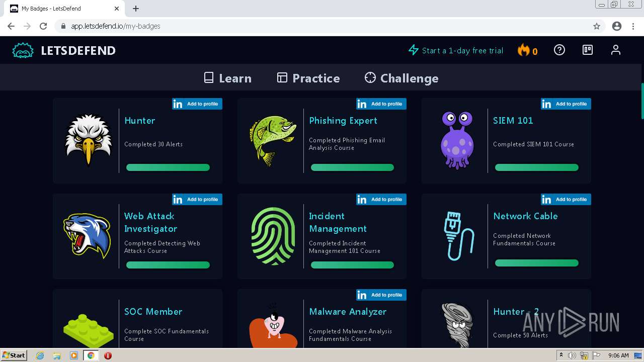
Task: Click the red shield taskbar icon
Action: coord(108,355)
